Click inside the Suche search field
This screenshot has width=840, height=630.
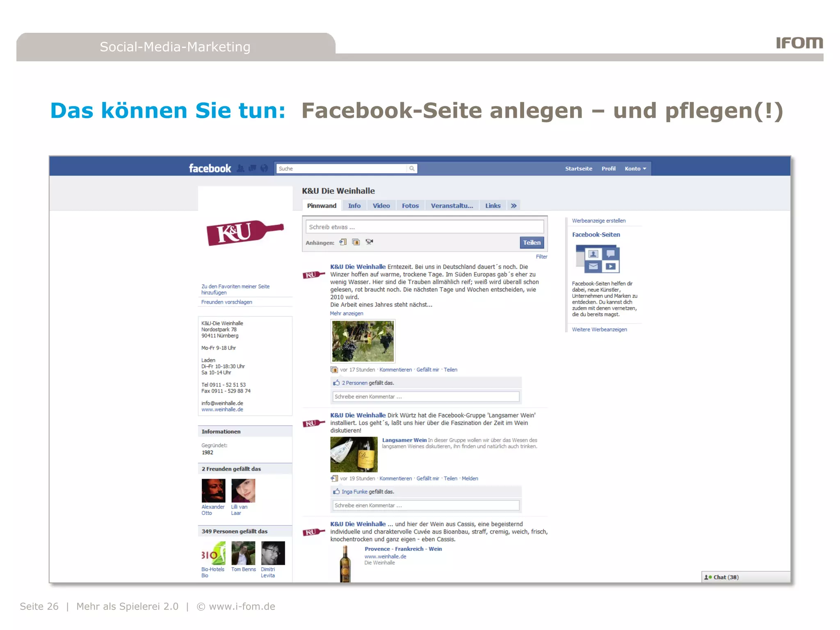click(342, 169)
